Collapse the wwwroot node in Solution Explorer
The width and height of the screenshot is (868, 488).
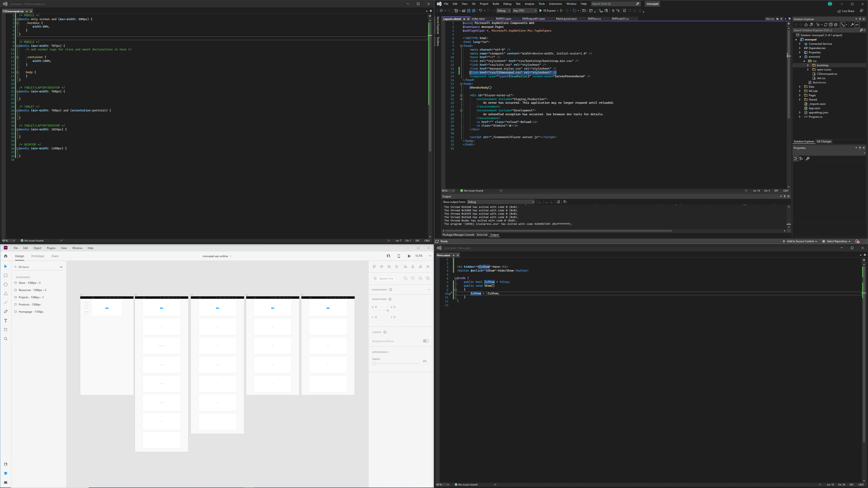click(800, 56)
